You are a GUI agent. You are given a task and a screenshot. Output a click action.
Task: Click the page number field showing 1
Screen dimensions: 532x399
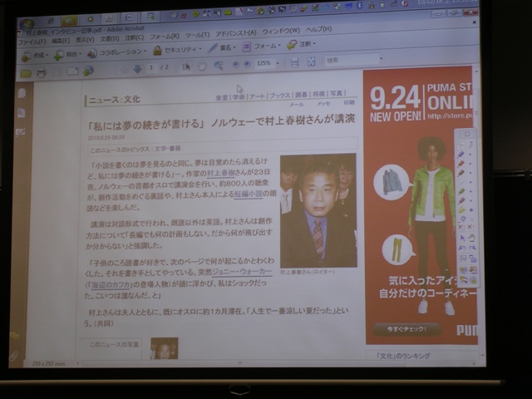(x=151, y=68)
